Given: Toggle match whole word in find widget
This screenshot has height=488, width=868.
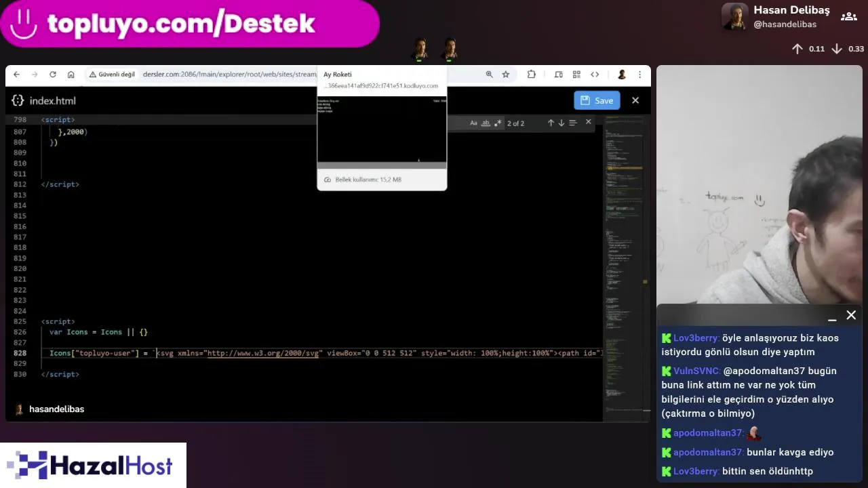Looking at the screenshot, I should tap(486, 123).
